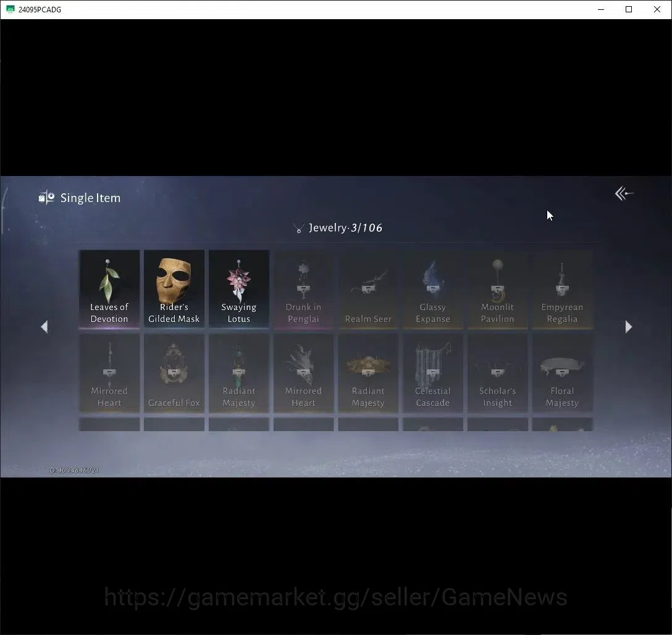Select the Rider's Gilded Mask item
This screenshot has height=635, width=672.
[174, 289]
